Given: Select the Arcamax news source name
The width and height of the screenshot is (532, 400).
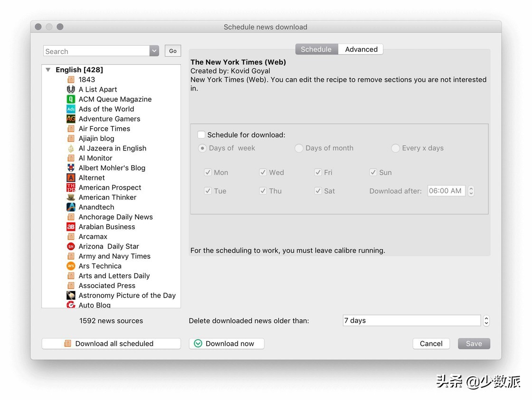Looking at the screenshot, I should coord(93,237).
